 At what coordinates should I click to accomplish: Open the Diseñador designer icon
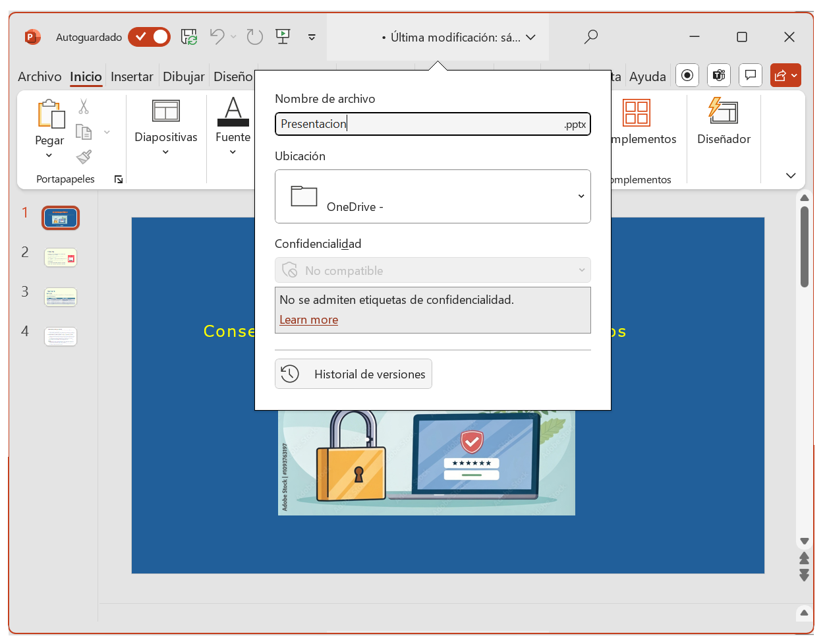click(x=724, y=120)
